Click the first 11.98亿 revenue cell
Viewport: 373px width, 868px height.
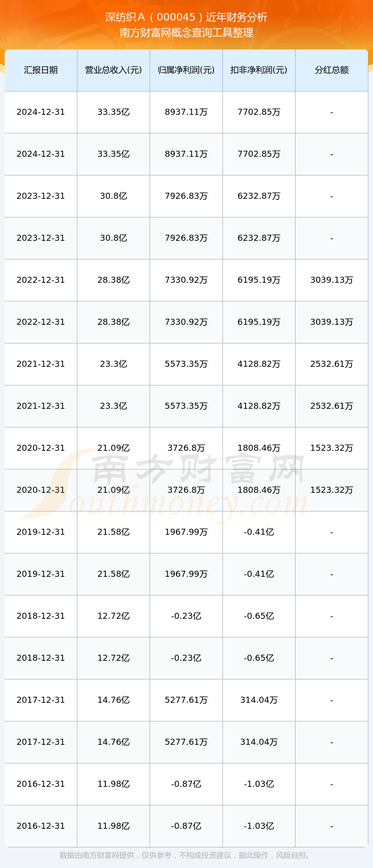point(113,784)
